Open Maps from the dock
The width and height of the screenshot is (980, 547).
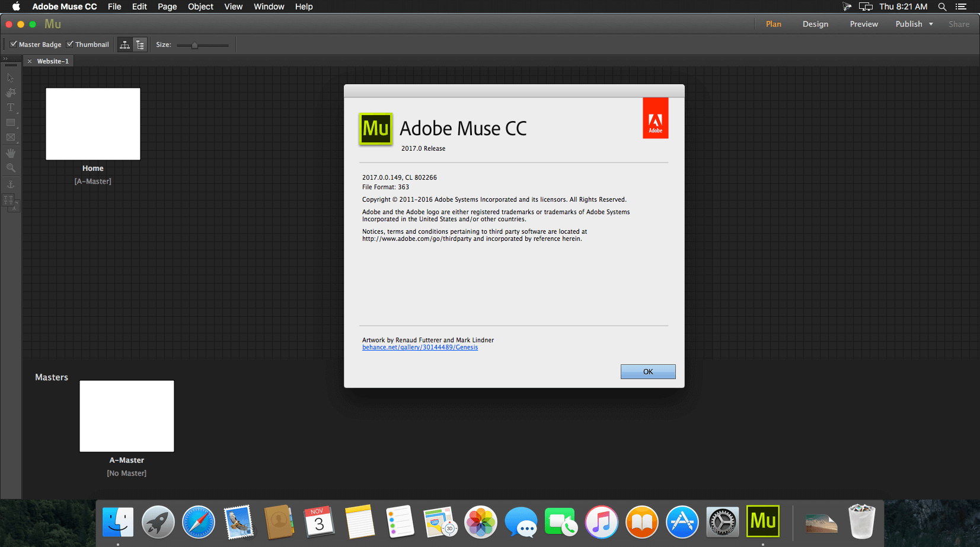tap(440, 522)
